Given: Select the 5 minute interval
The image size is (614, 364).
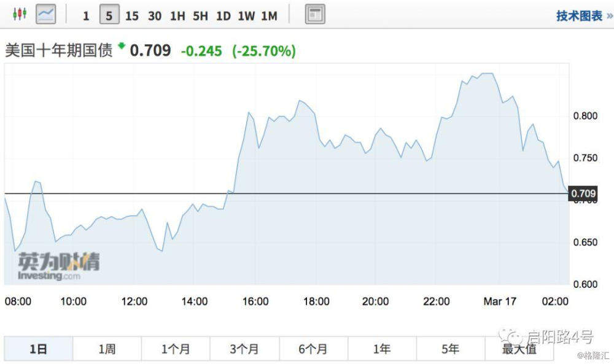Looking at the screenshot, I should [109, 16].
